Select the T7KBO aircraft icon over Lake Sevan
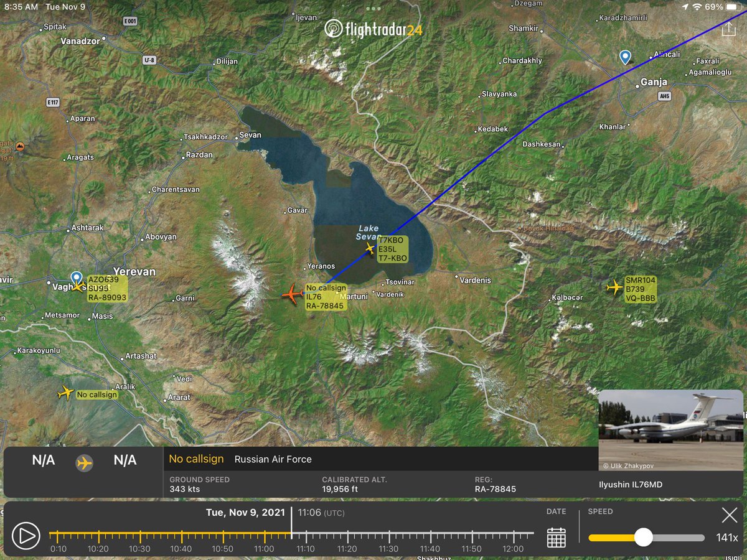747x560 pixels. coord(370,248)
